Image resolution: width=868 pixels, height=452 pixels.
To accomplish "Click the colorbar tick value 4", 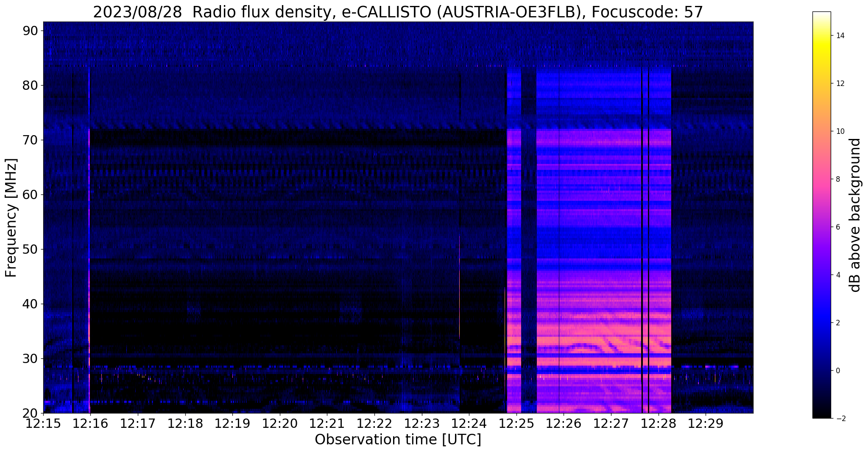I will [837, 275].
